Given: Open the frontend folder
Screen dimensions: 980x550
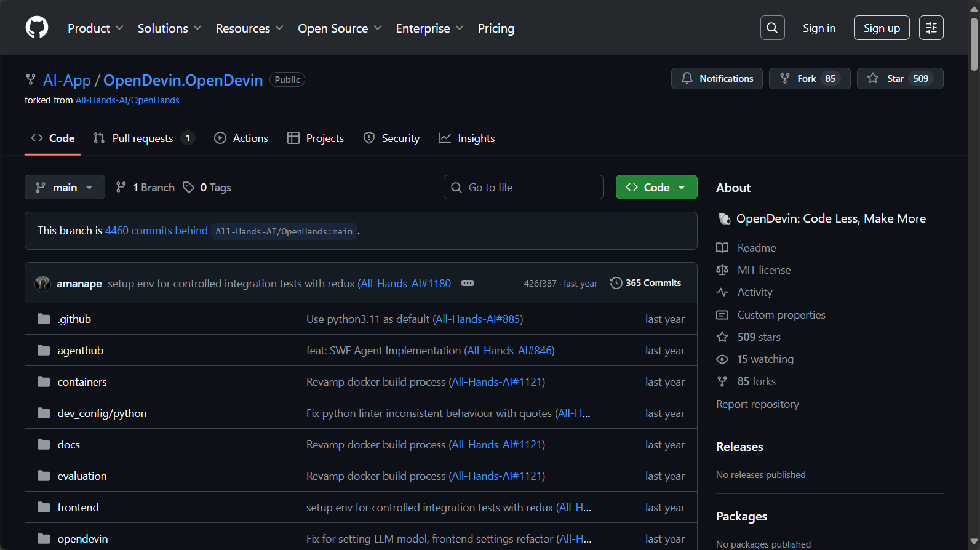Looking at the screenshot, I should (x=78, y=508).
